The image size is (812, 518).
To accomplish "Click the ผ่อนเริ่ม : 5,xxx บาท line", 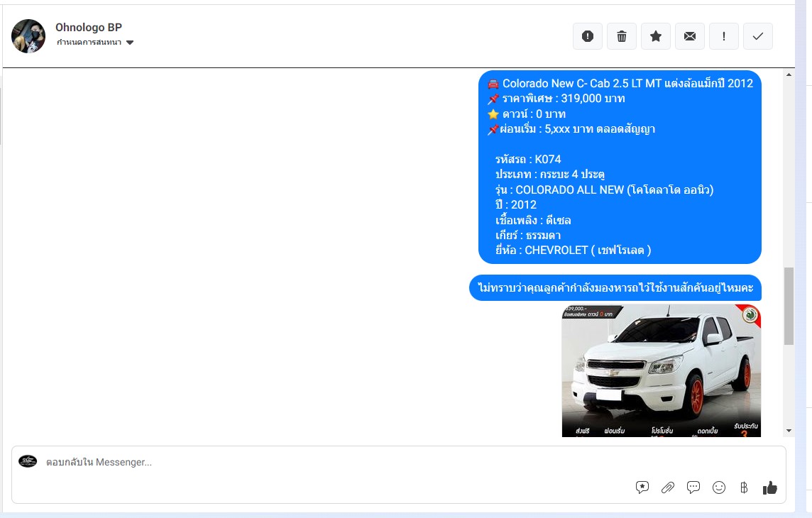I will (x=571, y=129).
